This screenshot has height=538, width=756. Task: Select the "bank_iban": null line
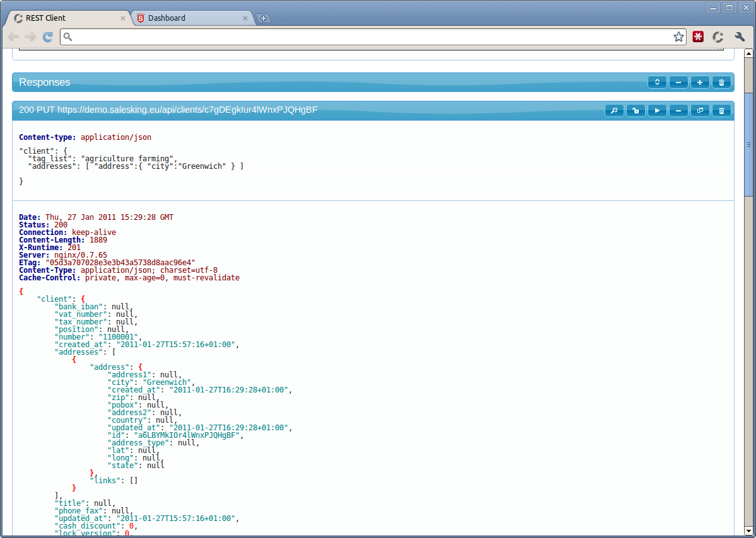pyautogui.click(x=93, y=307)
